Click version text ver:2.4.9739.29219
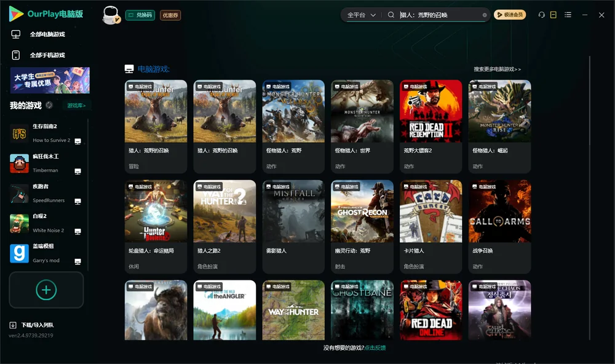 tap(31, 335)
